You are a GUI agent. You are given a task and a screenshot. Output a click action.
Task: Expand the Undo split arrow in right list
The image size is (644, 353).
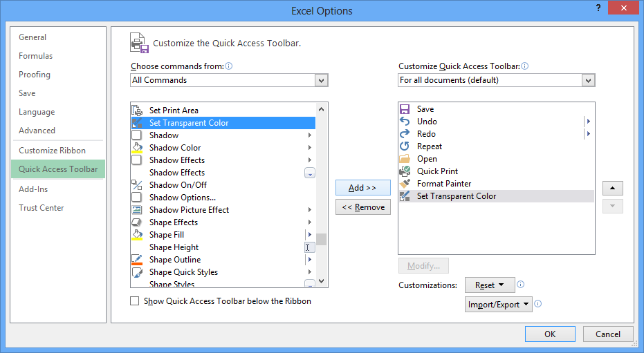pos(589,122)
